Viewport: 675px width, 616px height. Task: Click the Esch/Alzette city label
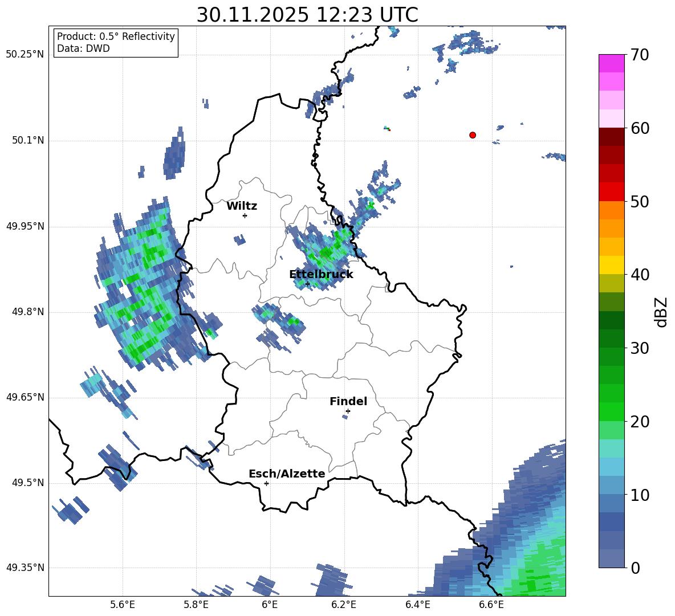tap(287, 474)
